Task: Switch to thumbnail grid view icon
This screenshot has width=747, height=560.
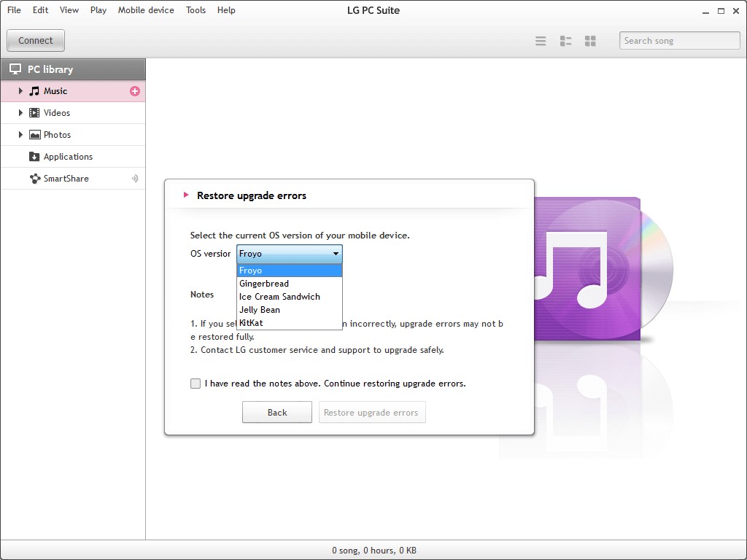Action: tap(590, 41)
